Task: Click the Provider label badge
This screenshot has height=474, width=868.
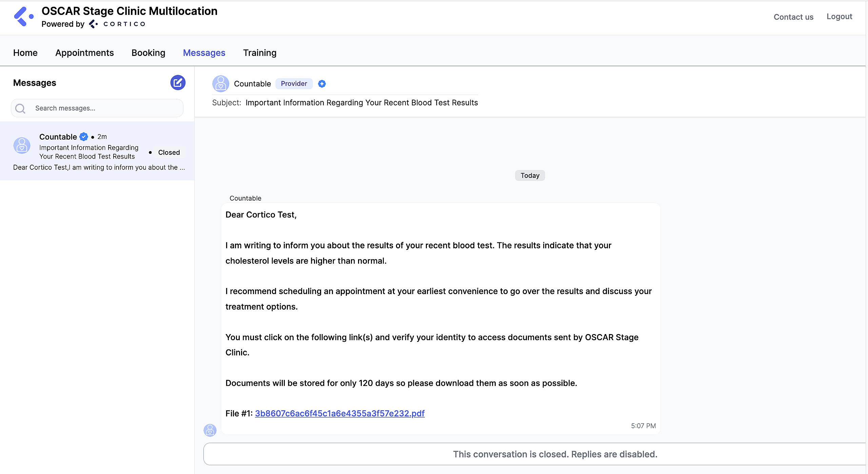Action: [x=294, y=84]
